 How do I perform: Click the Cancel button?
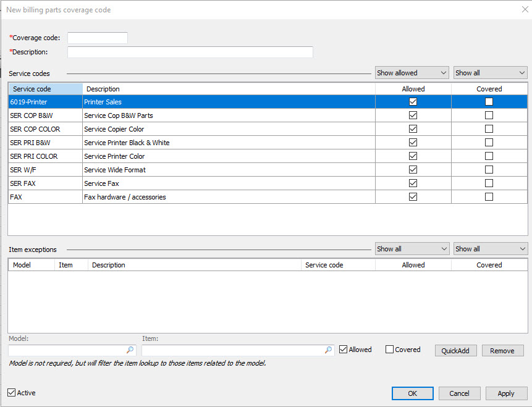[x=459, y=393]
